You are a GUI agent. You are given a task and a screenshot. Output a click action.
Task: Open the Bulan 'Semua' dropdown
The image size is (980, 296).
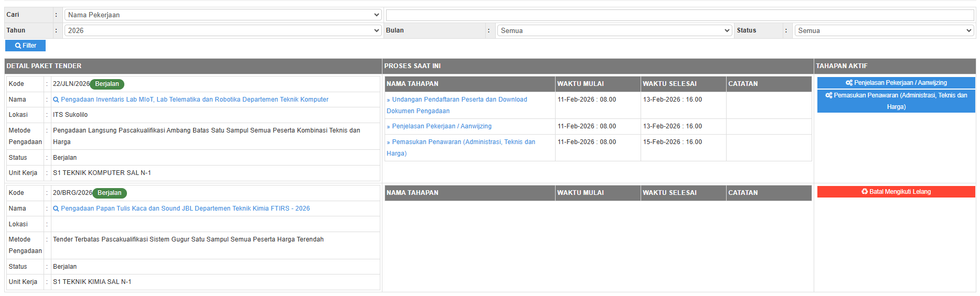[x=614, y=30]
